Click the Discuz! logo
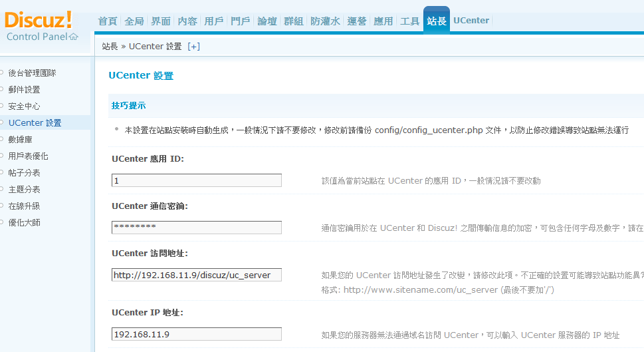Image resolution: width=644 pixels, height=352 pixels. pyautogui.click(x=39, y=20)
